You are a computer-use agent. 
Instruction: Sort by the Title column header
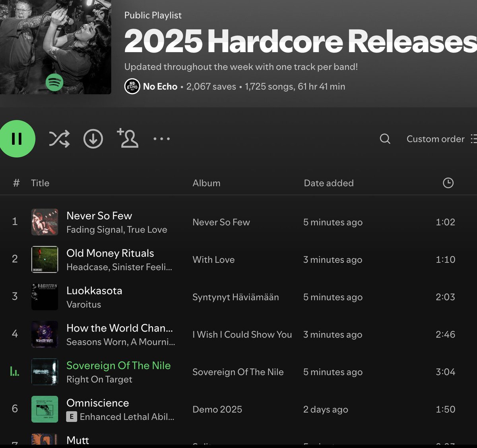coord(40,183)
